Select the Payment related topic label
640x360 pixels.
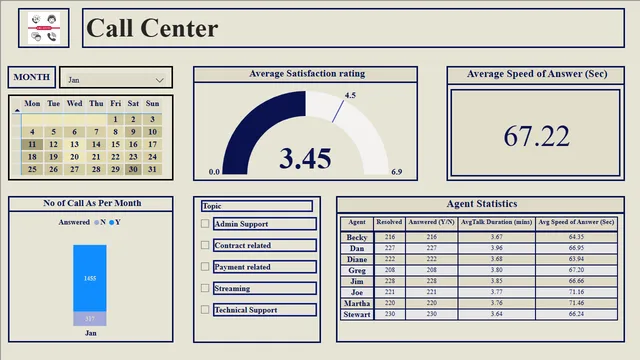pos(264,267)
